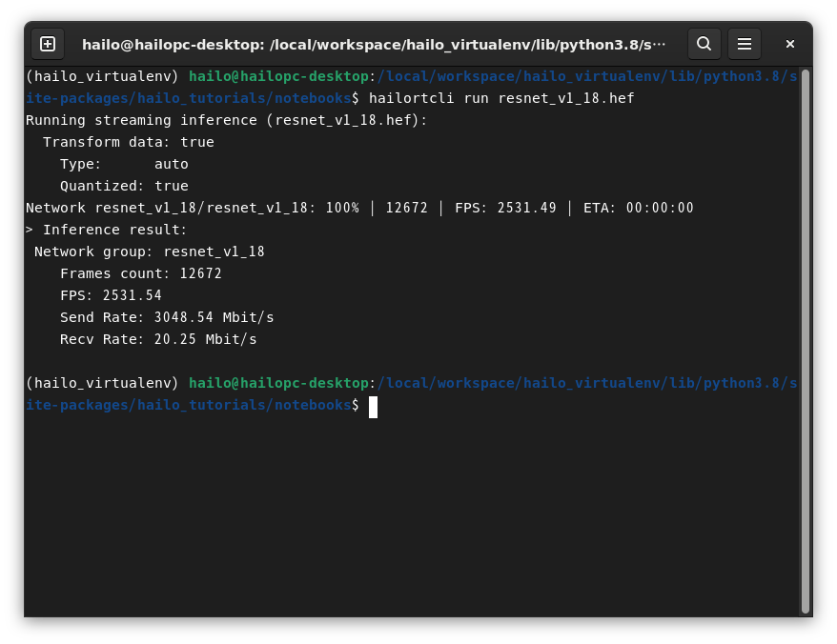Click the Recv Rate 20.25 Mbit/s line
The image size is (837, 644).
coord(158,339)
